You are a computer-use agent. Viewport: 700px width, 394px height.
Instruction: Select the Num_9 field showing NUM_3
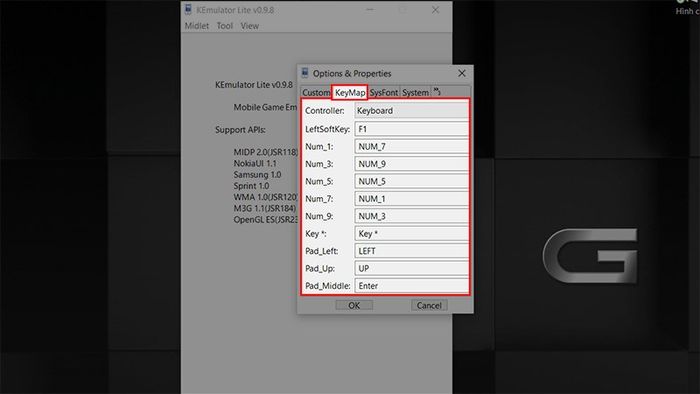[411, 216]
